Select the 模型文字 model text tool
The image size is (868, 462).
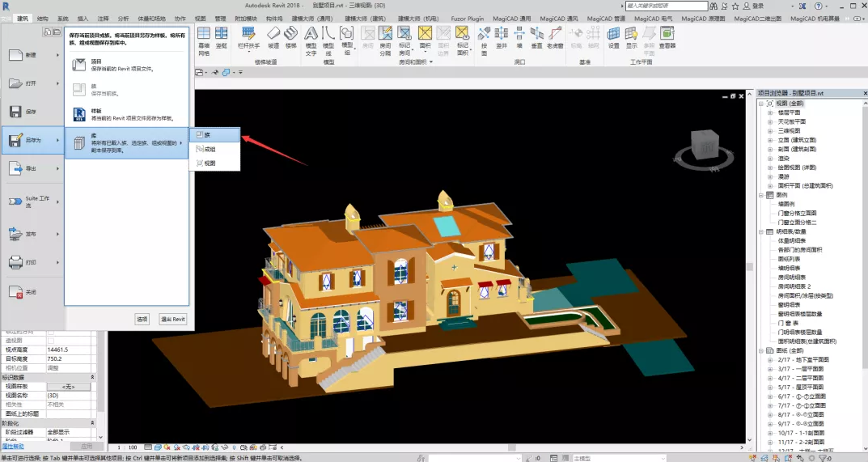[311, 36]
